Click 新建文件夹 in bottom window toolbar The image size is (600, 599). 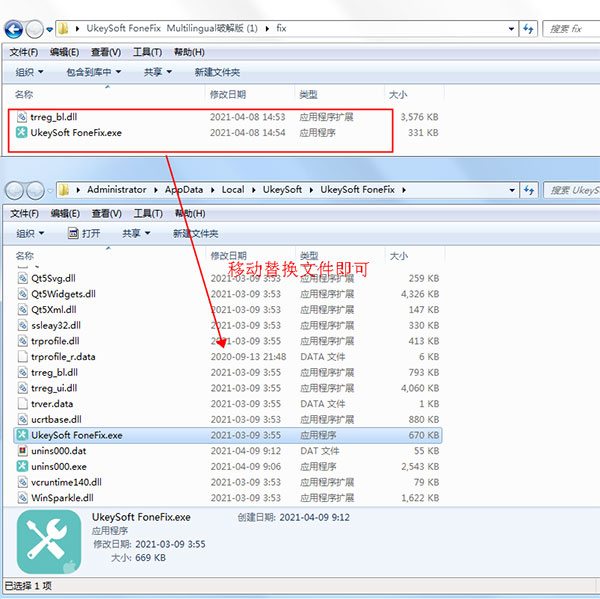196,233
